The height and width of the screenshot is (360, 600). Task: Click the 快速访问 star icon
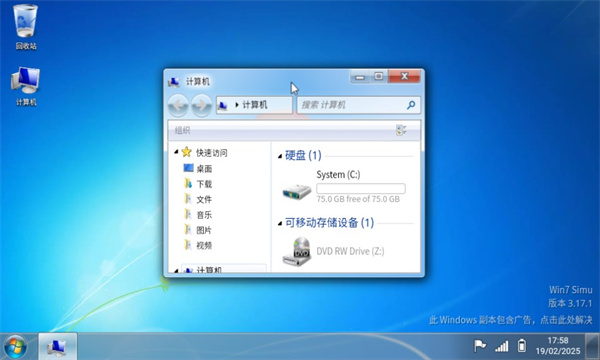186,152
